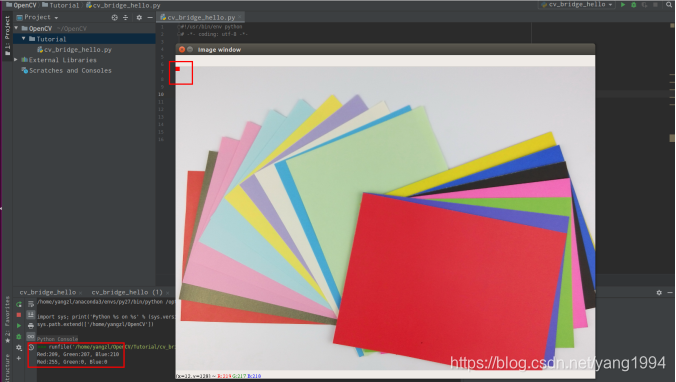This screenshot has height=382, width=676.
Task: Toggle show variables glasses icon
Action: click(31, 336)
